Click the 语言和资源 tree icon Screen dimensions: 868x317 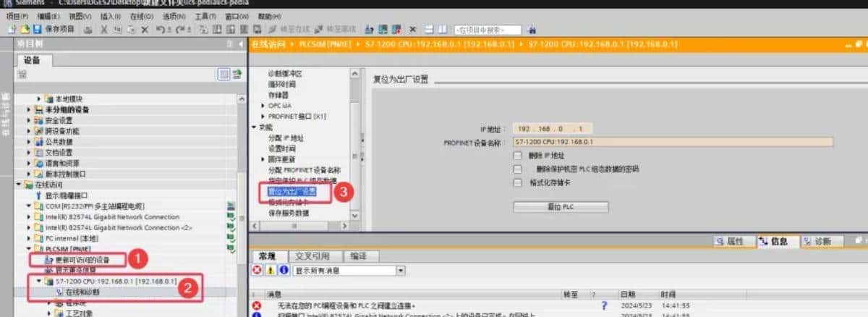click(39, 163)
